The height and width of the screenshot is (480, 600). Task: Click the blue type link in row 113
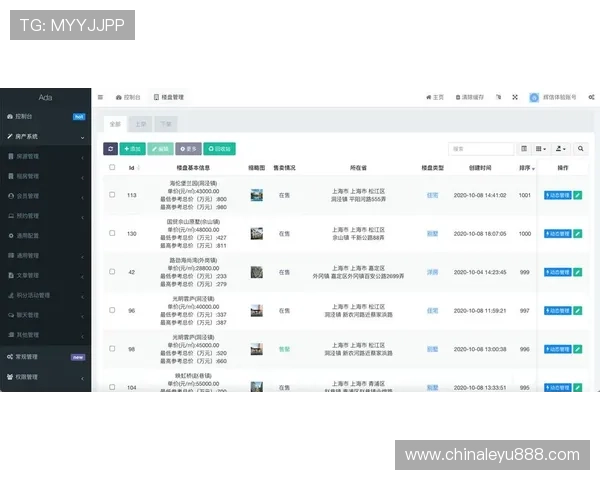pyautogui.click(x=432, y=195)
